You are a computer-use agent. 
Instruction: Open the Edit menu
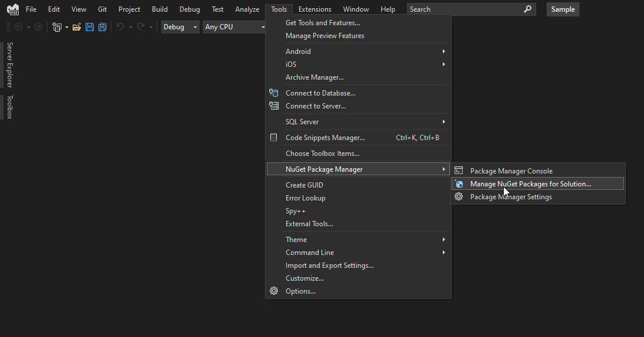[x=54, y=9]
